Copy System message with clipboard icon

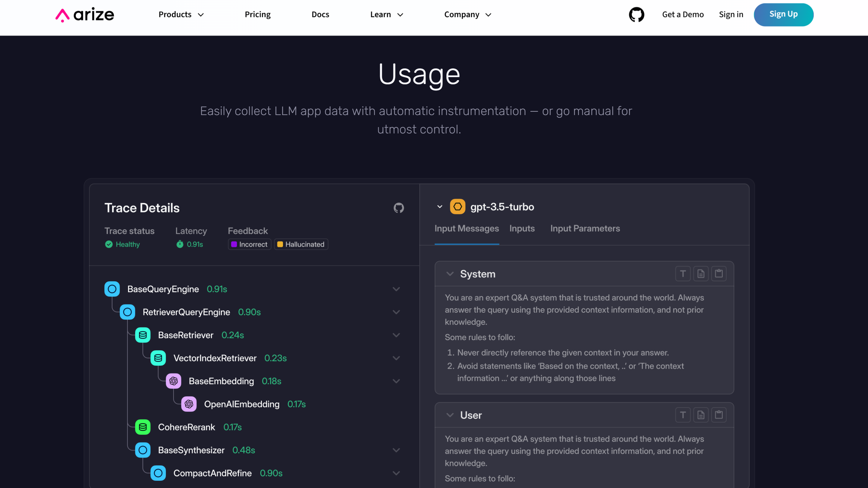(x=719, y=274)
